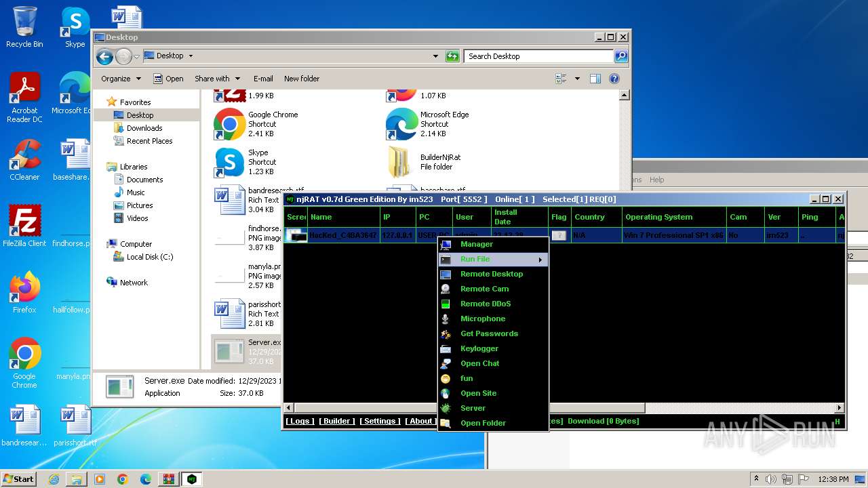Click the fun smiley icon

click(x=446, y=378)
